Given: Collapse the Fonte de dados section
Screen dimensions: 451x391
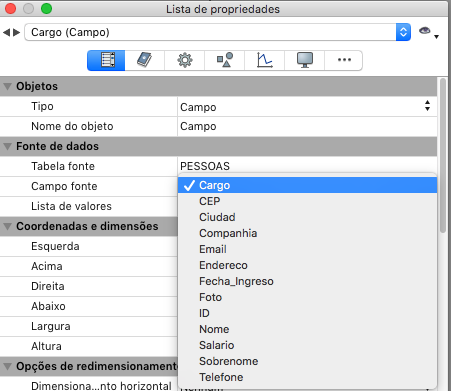Looking at the screenshot, I should pyautogui.click(x=7, y=147).
